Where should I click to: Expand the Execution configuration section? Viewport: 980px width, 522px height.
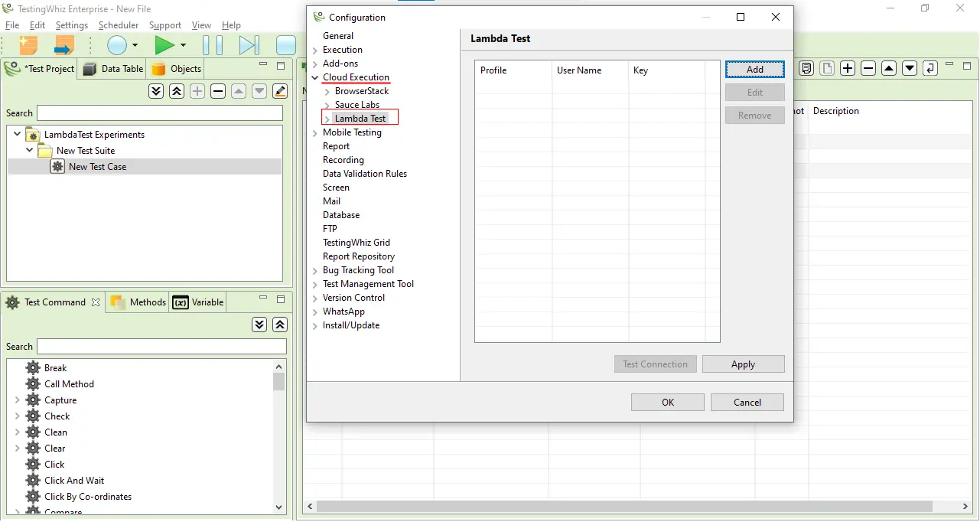click(314, 49)
